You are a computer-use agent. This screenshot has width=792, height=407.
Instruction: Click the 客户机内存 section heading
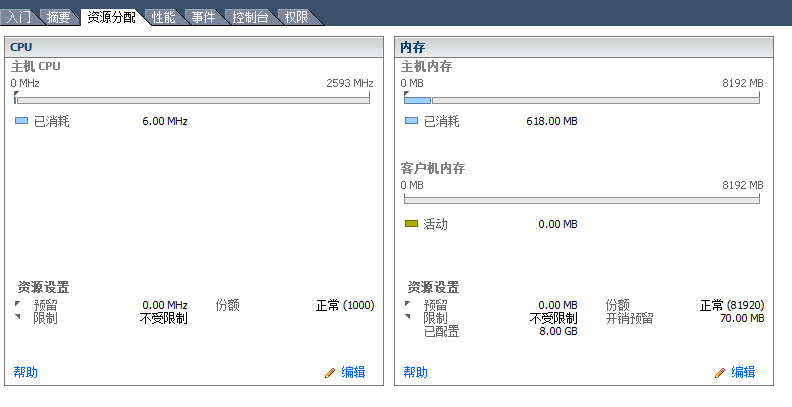point(432,168)
